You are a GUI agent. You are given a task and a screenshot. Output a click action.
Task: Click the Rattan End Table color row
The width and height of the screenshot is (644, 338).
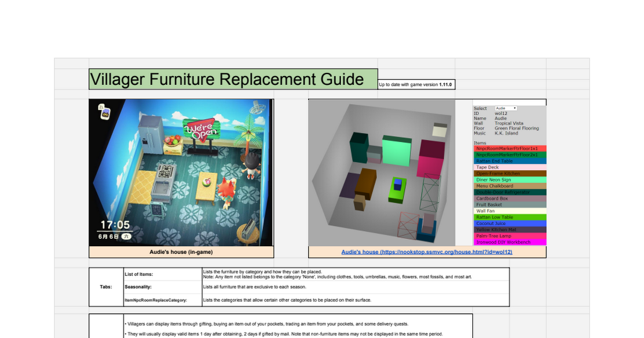coord(510,161)
